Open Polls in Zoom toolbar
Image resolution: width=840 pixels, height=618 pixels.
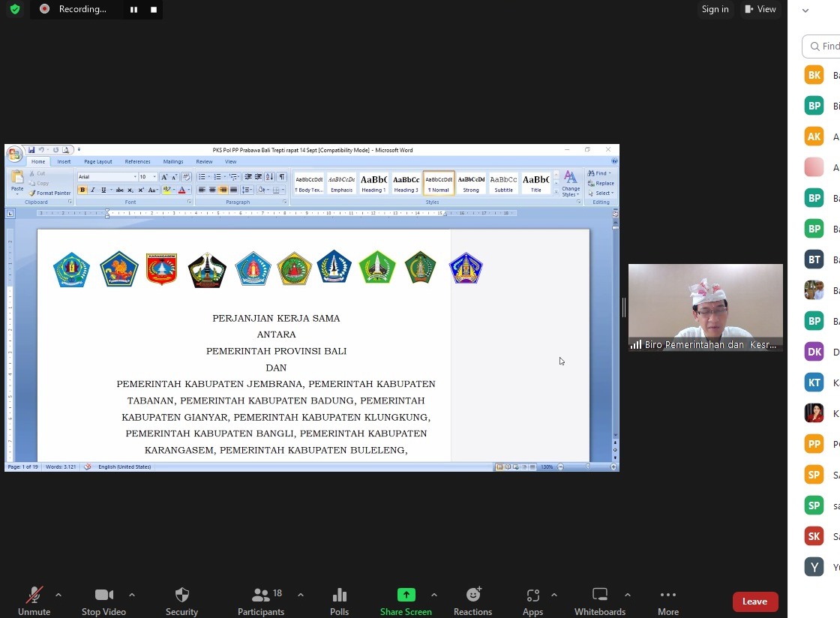(339, 601)
